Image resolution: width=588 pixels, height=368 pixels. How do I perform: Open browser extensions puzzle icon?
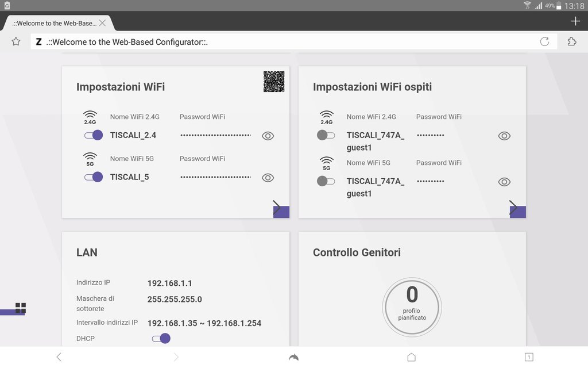click(572, 41)
